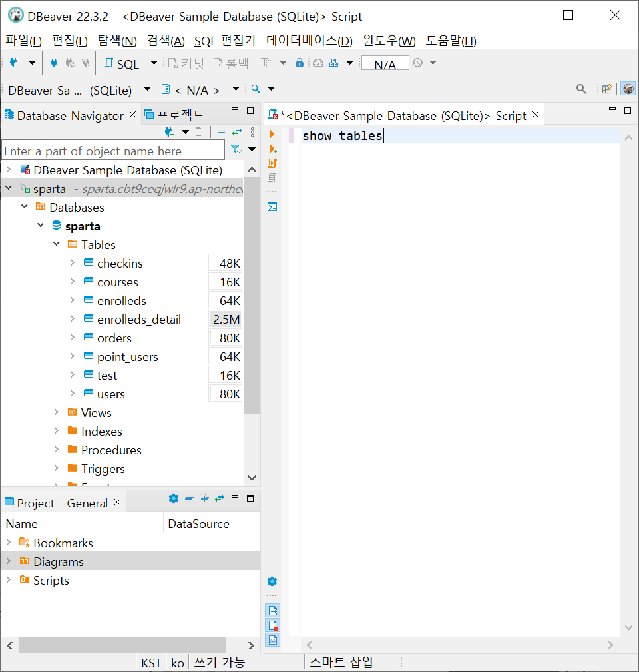
Task: Toggle Show variables panel icon at editor bottom
Action: tap(273, 640)
